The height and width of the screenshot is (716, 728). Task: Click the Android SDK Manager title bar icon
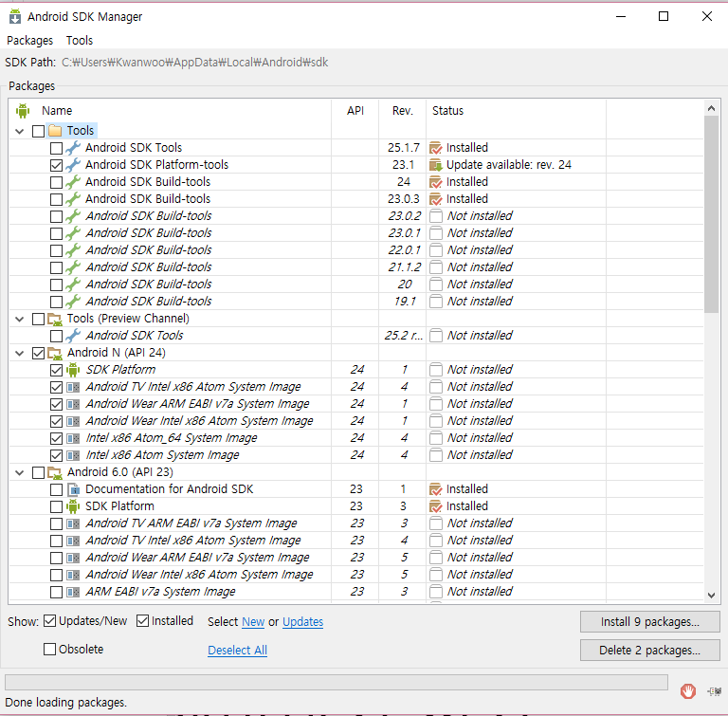click(15, 16)
